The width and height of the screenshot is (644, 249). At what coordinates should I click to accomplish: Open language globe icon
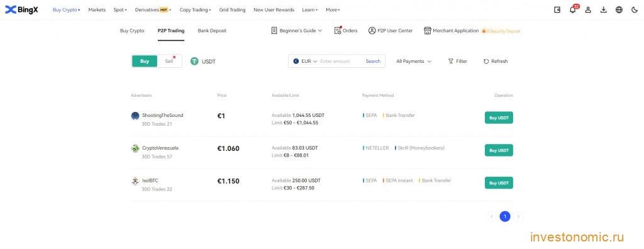(619, 10)
